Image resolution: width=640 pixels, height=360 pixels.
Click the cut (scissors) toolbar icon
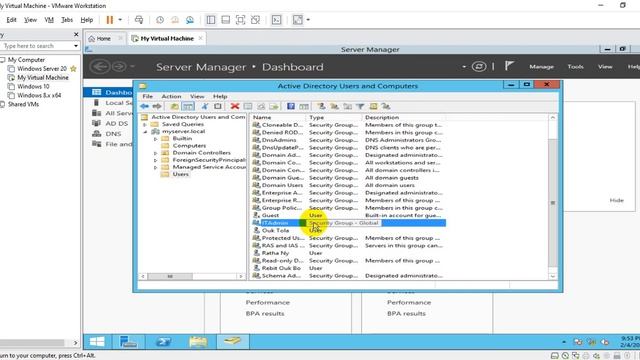click(204, 106)
